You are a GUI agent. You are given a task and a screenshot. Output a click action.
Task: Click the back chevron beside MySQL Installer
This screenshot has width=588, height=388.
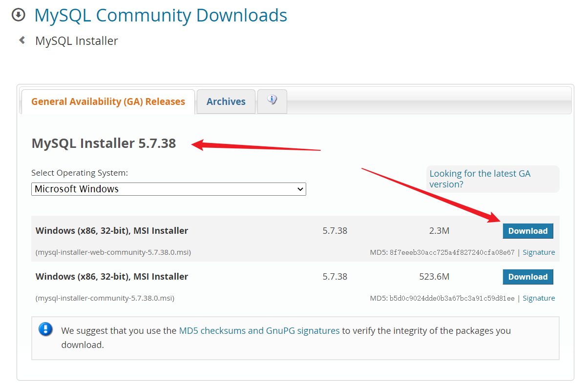point(22,40)
